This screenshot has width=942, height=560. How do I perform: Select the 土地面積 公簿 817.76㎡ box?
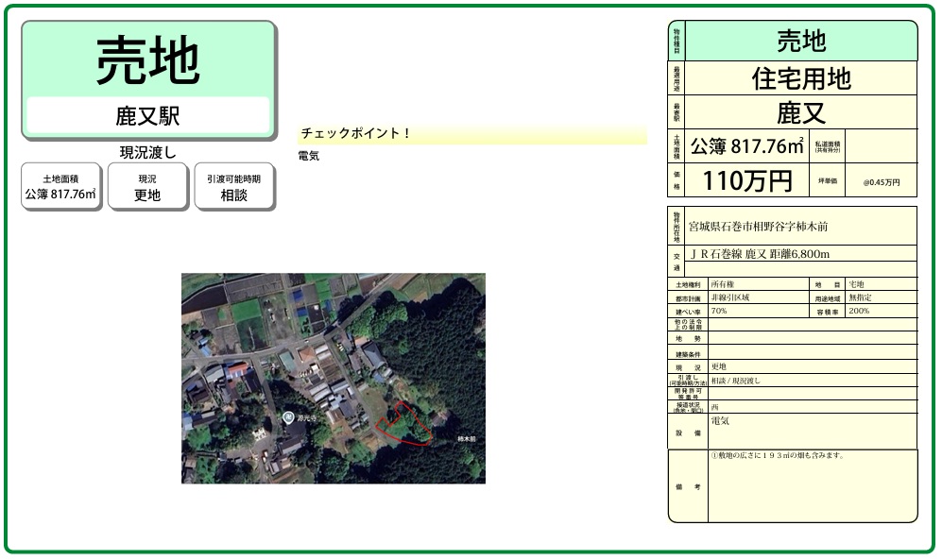click(61, 186)
